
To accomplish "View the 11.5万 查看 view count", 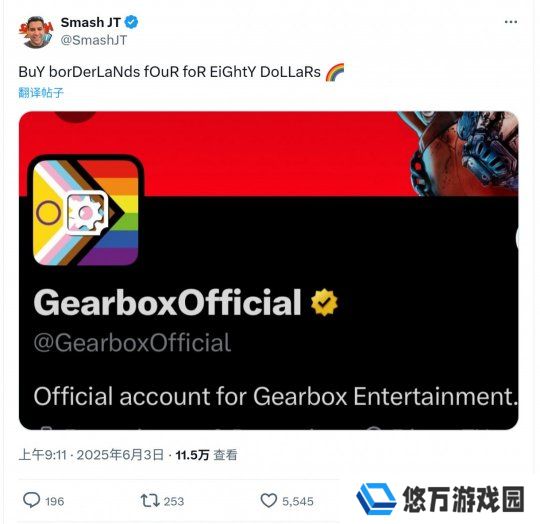I will pos(206,455).
